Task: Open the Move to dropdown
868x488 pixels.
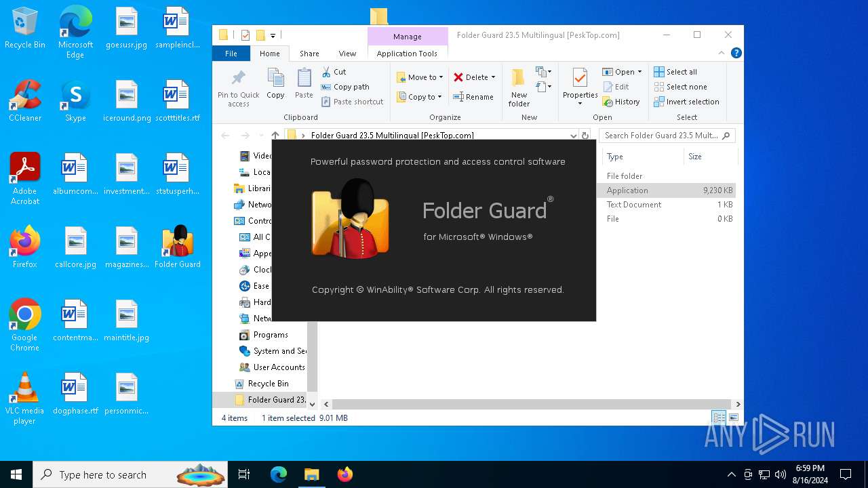Action: pos(420,77)
